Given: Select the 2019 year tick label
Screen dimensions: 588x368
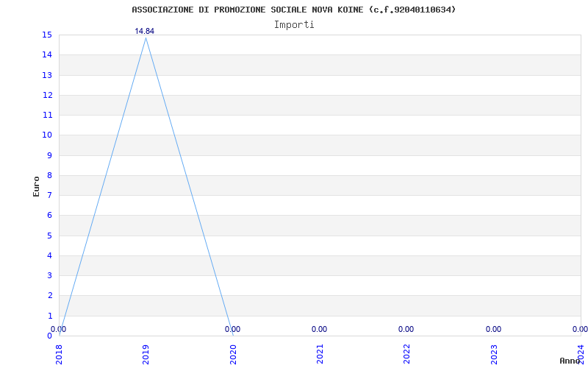Looking at the screenshot, I should pos(146,354).
